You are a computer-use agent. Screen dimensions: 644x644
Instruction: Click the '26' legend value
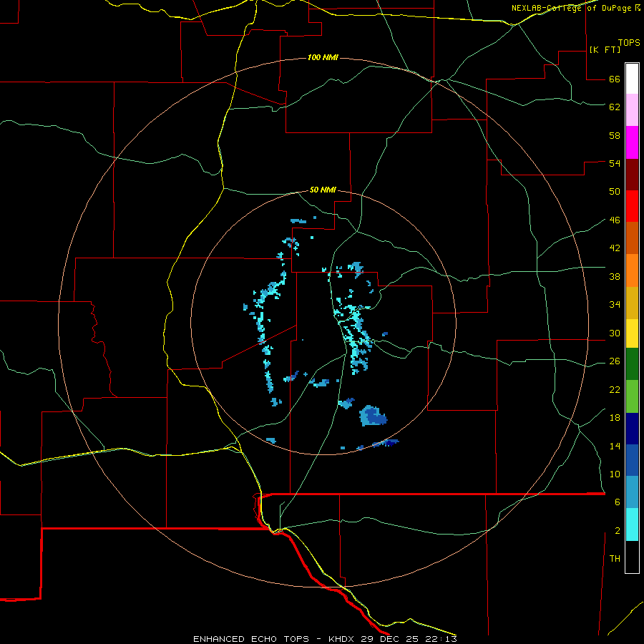615,361
